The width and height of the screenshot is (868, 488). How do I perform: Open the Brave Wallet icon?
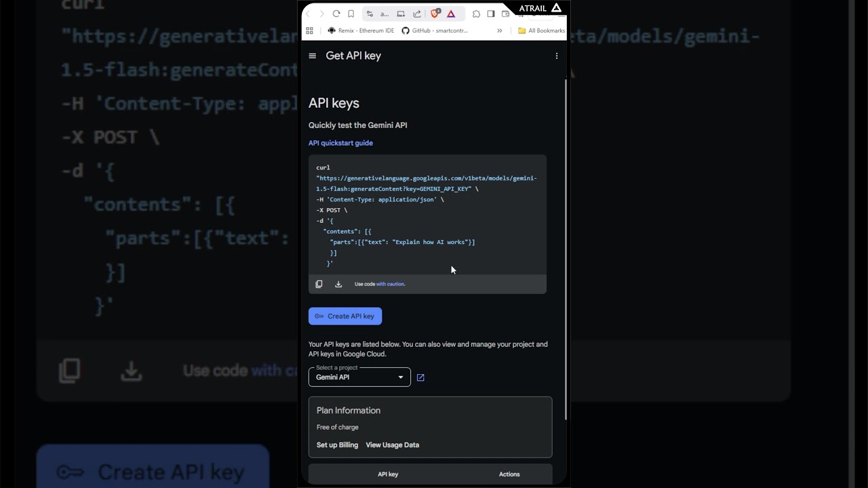[x=505, y=14]
